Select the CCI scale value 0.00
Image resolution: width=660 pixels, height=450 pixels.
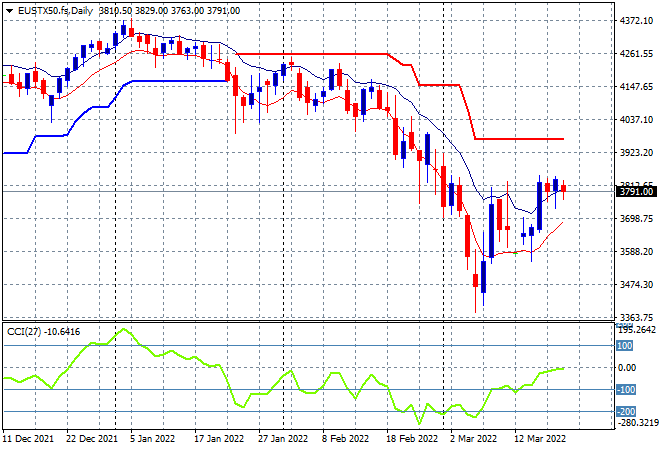pos(627,367)
